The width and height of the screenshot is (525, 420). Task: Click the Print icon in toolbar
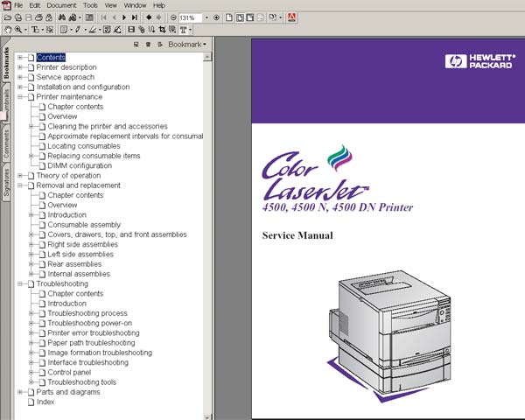click(38, 17)
